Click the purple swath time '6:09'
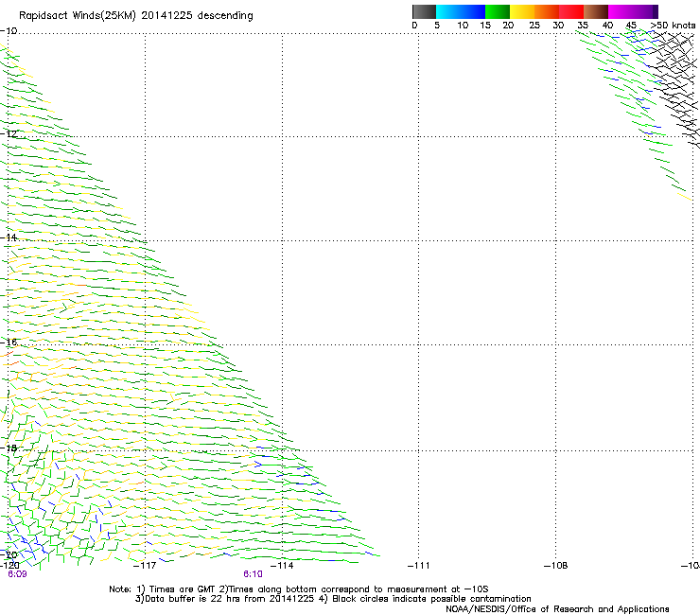 point(17,574)
